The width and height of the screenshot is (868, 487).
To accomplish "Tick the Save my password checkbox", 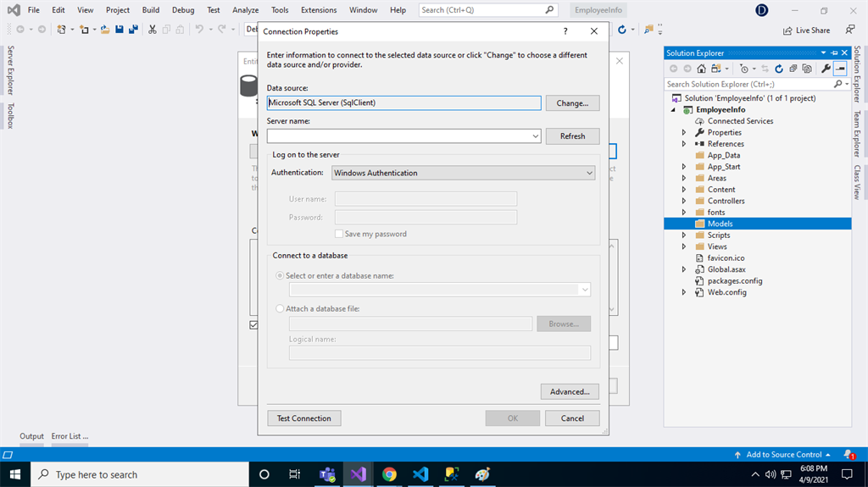I will 339,234.
